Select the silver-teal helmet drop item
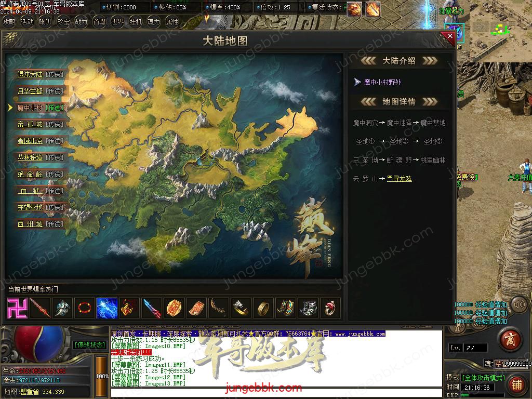532x399 pixels. pos(62,308)
